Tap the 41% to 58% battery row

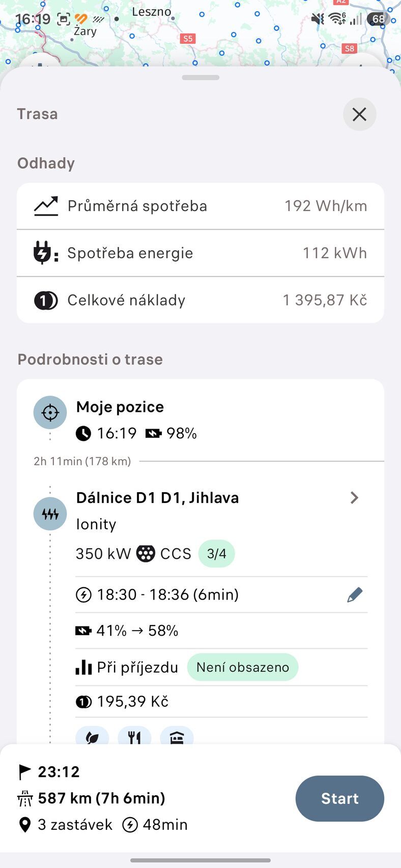pos(221,631)
